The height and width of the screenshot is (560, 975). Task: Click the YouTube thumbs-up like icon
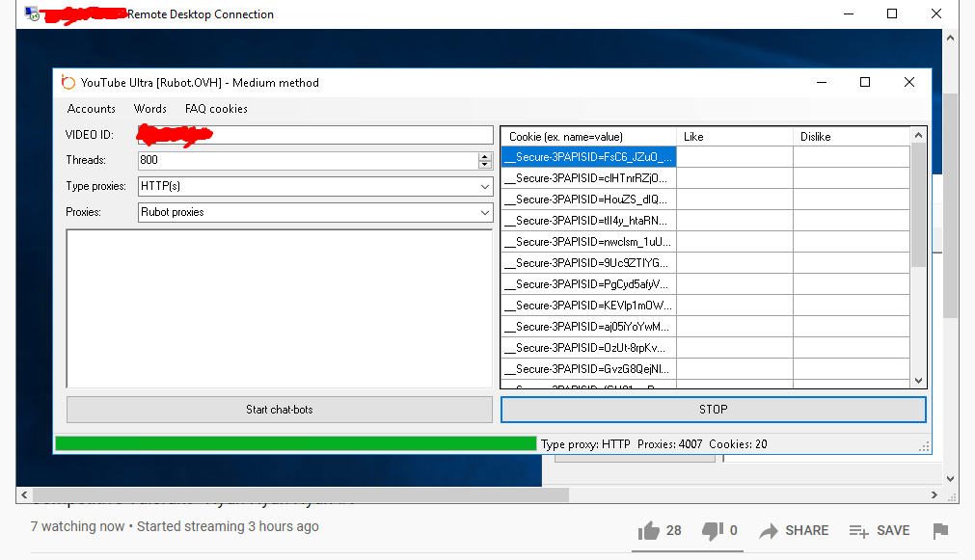648,530
